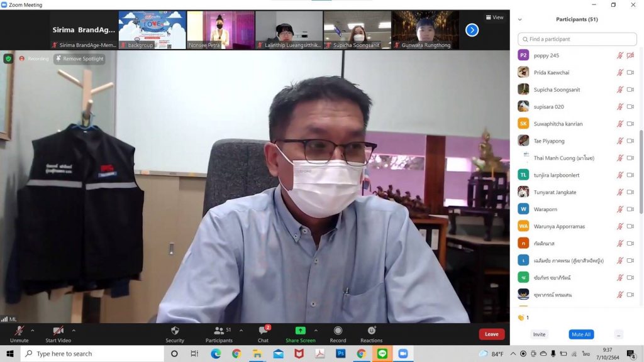
Task: Click the red Leave button
Action: point(491,334)
